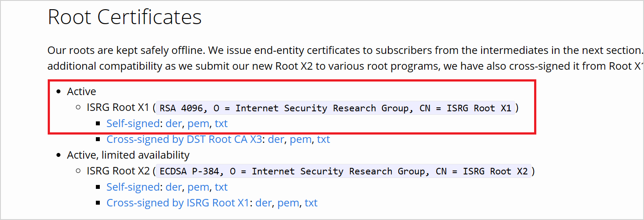Click the Root Certificates heading
Screen dimensions: 644x220
pos(125,17)
